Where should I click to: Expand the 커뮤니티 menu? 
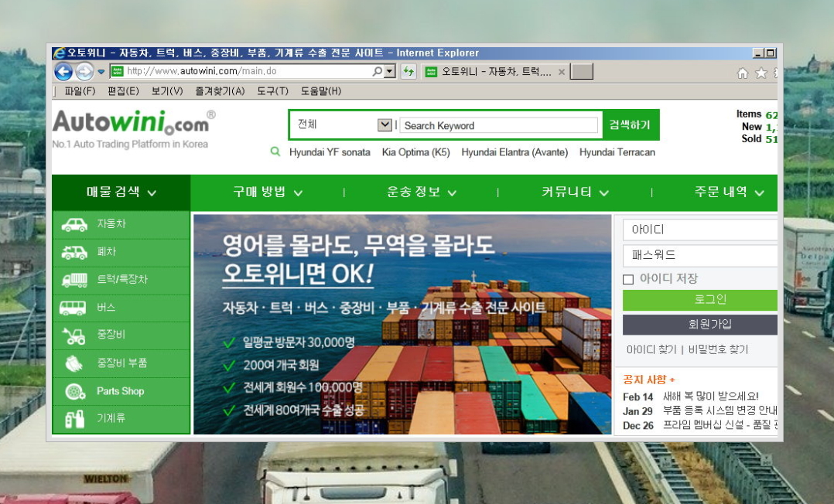[575, 192]
